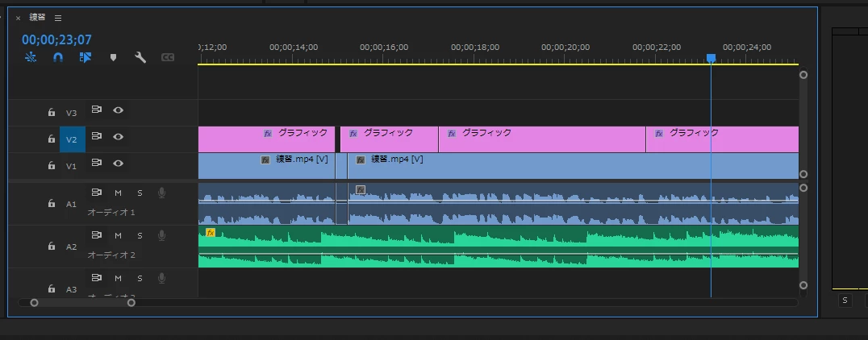Viewport: 868px width, 340px height.
Task: Click fx badge on second 練習.mp4 clip
Action: (361, 160)
